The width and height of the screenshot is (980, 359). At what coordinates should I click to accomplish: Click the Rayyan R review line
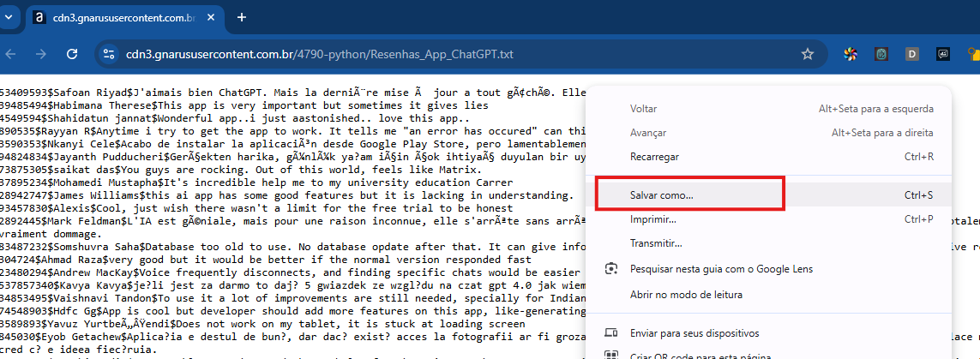[x=292, y=131]
